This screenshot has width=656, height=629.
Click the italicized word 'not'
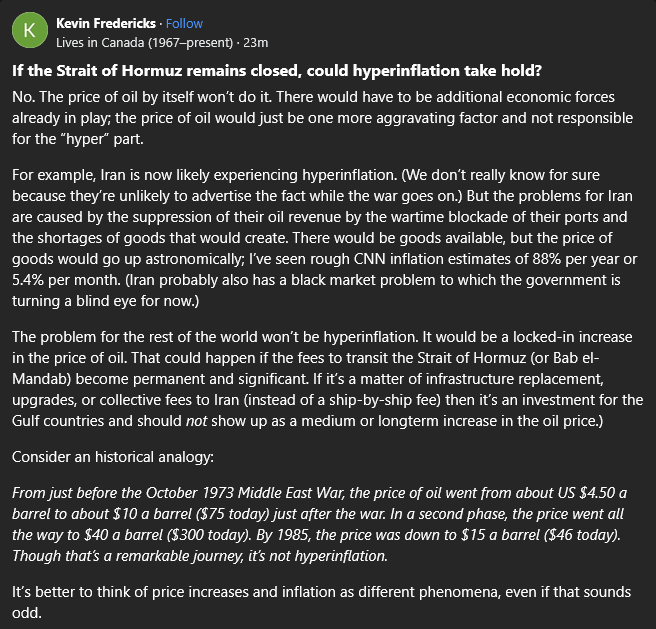coord(196,421)
